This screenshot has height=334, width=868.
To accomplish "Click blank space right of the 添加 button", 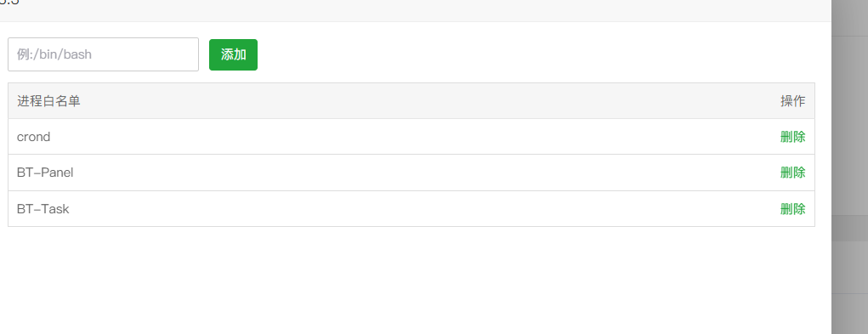I will [x=536, y=54].
